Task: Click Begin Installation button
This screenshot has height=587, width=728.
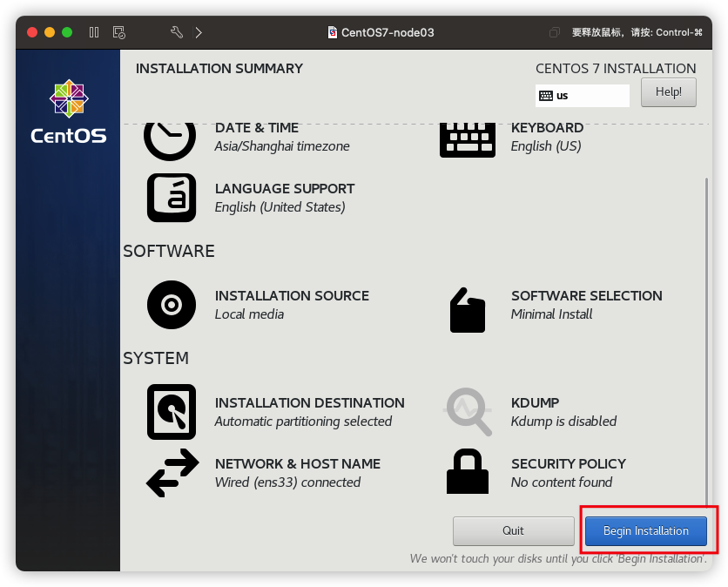Action: [x=646, y=530]
